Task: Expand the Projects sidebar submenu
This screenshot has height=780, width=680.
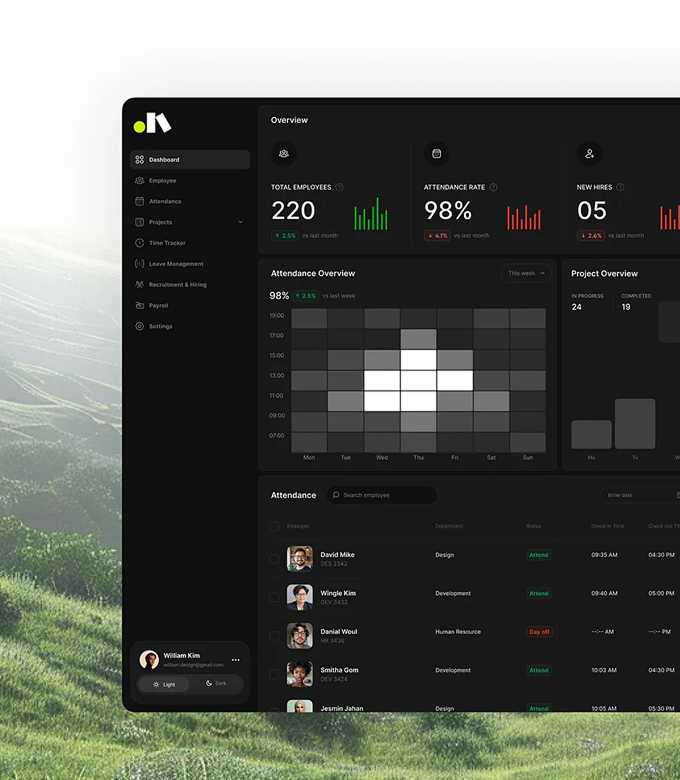Action: coord(240,222)
